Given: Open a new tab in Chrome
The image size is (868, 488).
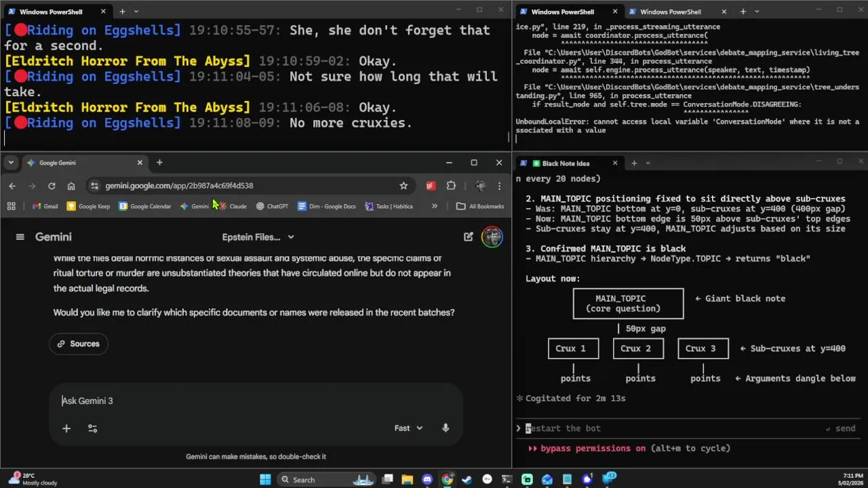Looking at the screenshot, I should [x=159, y=163].
